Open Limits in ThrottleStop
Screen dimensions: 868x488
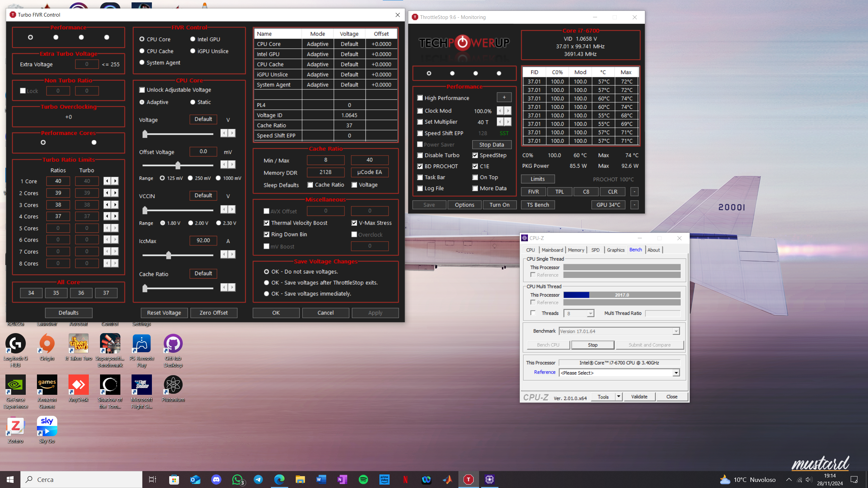(x=538, y=179)
